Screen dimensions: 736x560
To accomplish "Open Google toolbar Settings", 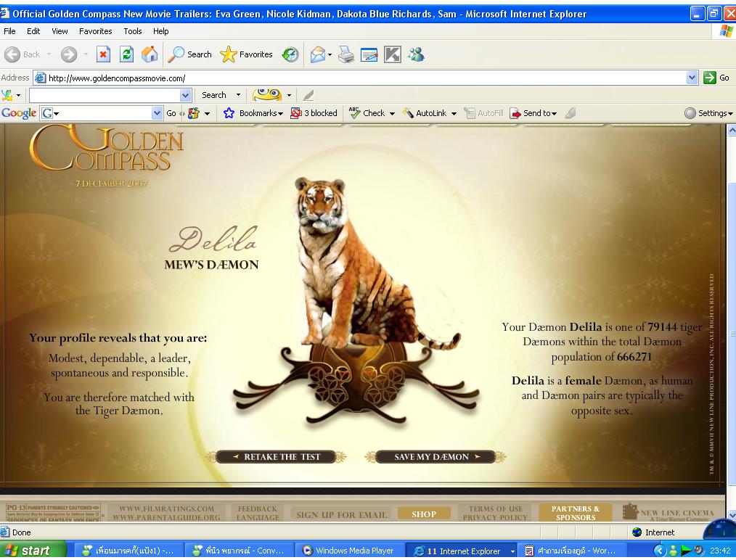I will click(x=708, y=113).
